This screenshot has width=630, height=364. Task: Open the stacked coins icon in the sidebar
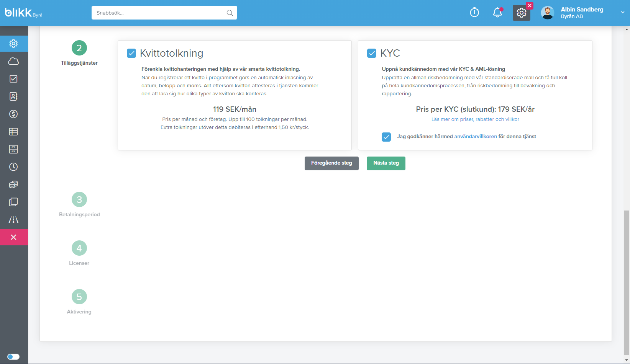point(13,184)
